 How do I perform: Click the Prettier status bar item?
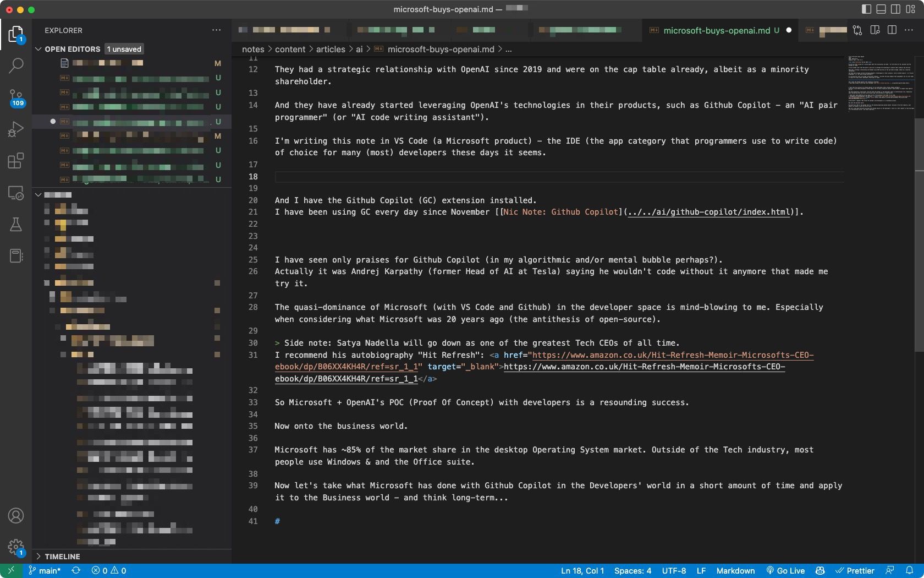[855, 571]
